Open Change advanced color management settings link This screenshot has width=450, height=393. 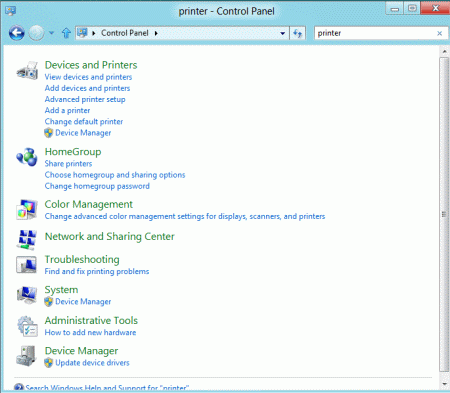185,216
